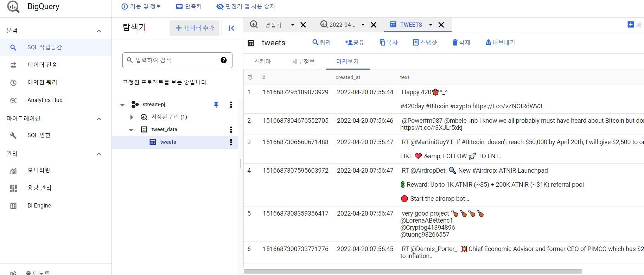
Task: Open the TWEETS tab dropdown arrow
Action: click(x=431, y=25)
